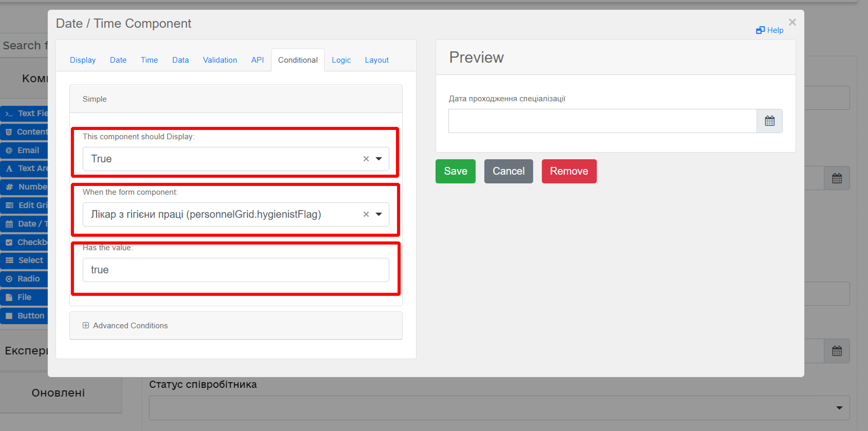Screen dimensions: 868x431
Task: Click the preview date input field
Action: click(602, 121)
